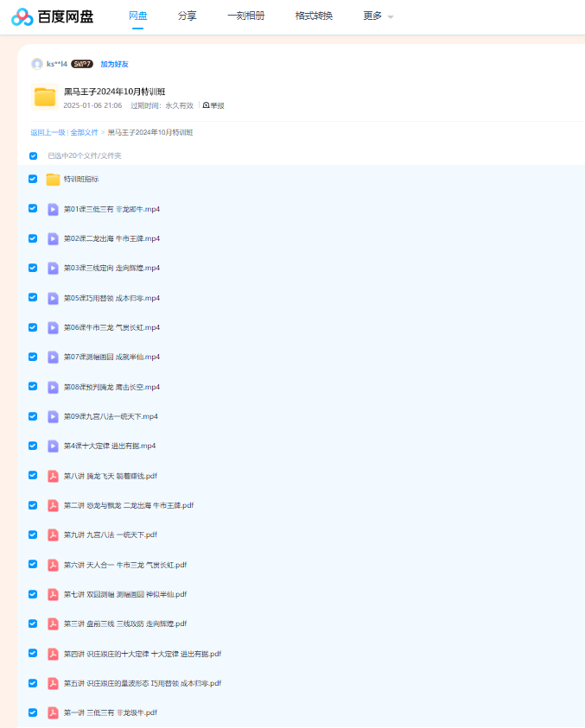Open file name 第五讲 pdf
585x728 pixels.
point(143,683)
